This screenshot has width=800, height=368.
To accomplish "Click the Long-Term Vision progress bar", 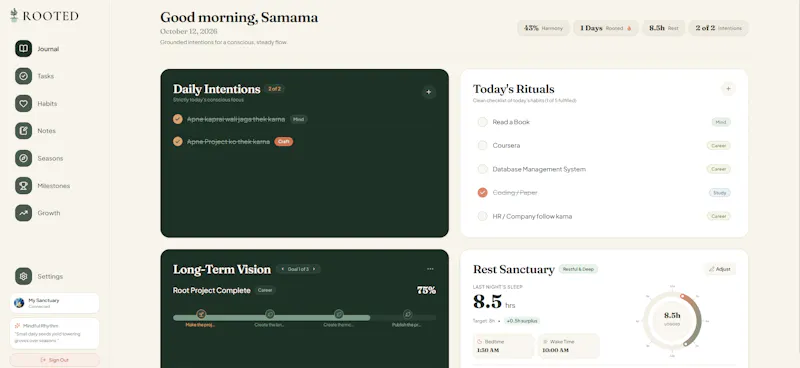I will [305, 317].
